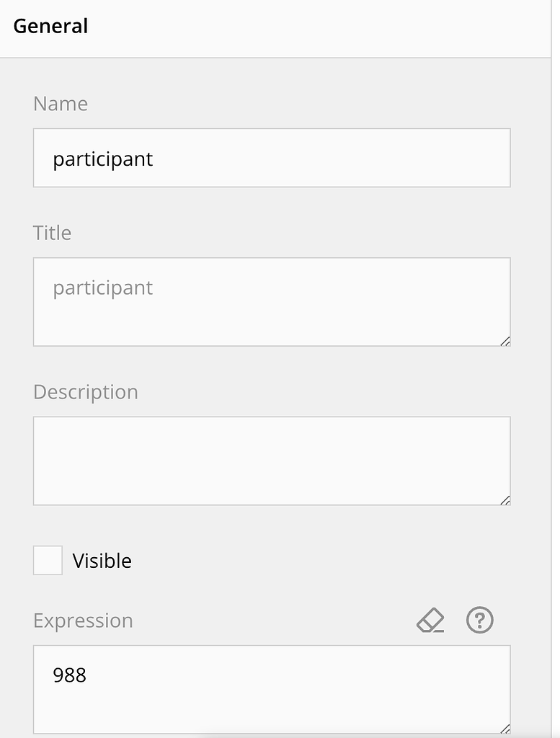Click the eraser icon to clear the Expression
The height and width of the screenshot is (738, 560).
tap(430, 620)
